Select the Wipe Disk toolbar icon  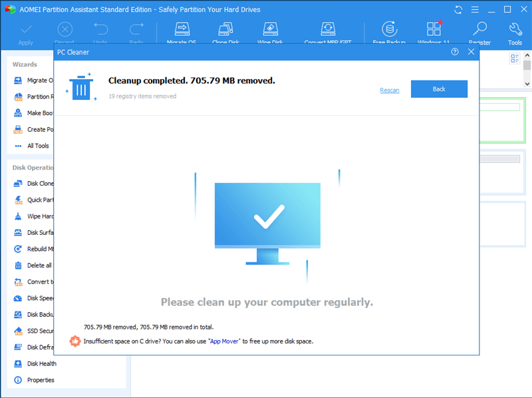point(270,29)
